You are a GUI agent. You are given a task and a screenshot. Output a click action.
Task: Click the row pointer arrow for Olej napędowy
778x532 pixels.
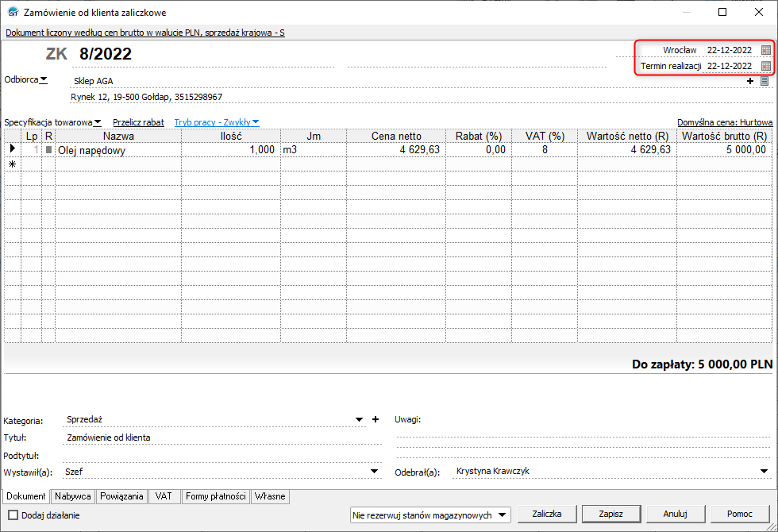(x=13, y=148)
